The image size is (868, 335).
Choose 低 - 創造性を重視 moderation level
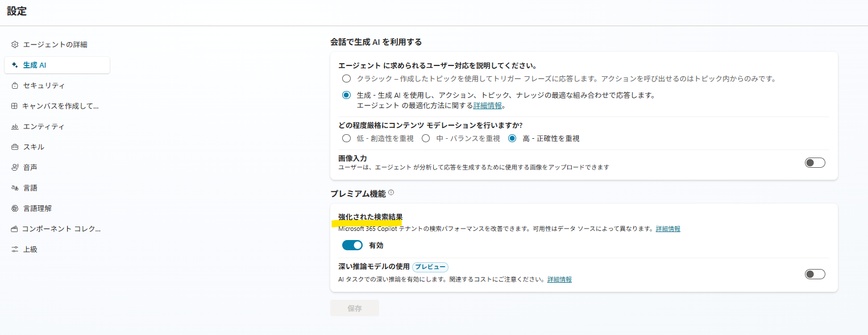point(346,138)
